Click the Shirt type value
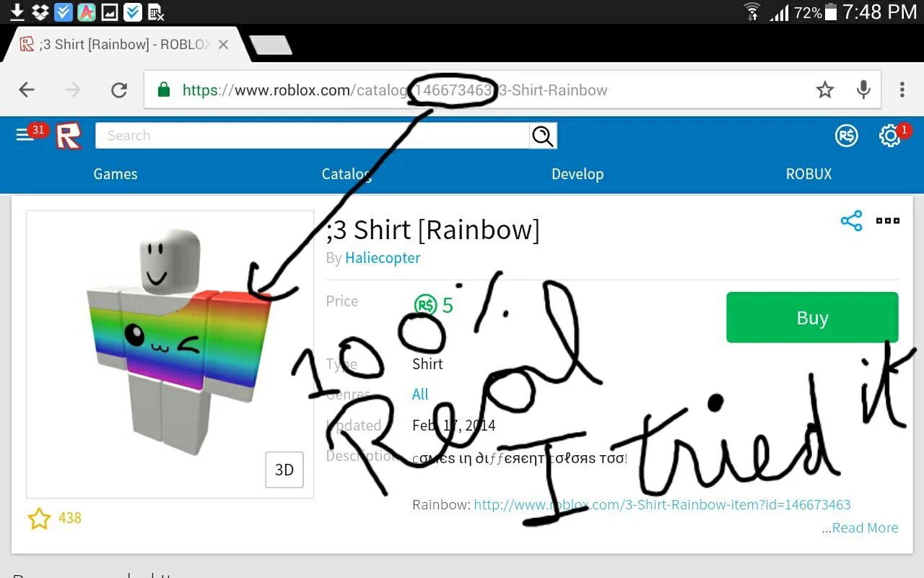This screenshot has height=578, width=924. point(427,363)
